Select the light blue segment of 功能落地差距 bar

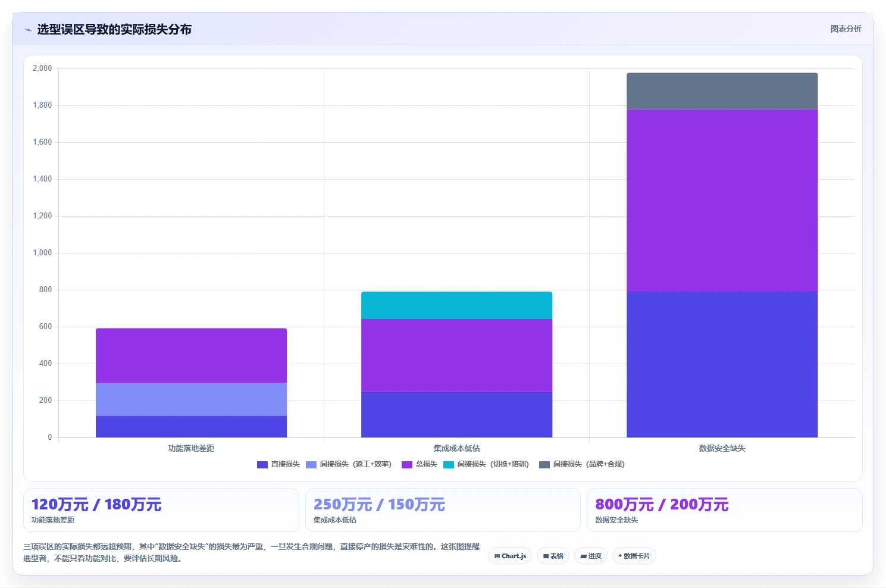point(191,399)
